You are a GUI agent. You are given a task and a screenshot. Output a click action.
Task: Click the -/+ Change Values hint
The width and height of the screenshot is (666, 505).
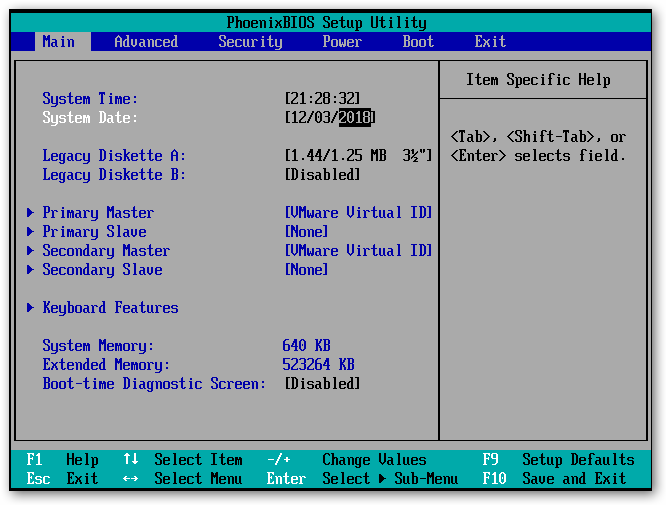coord(347,460)
